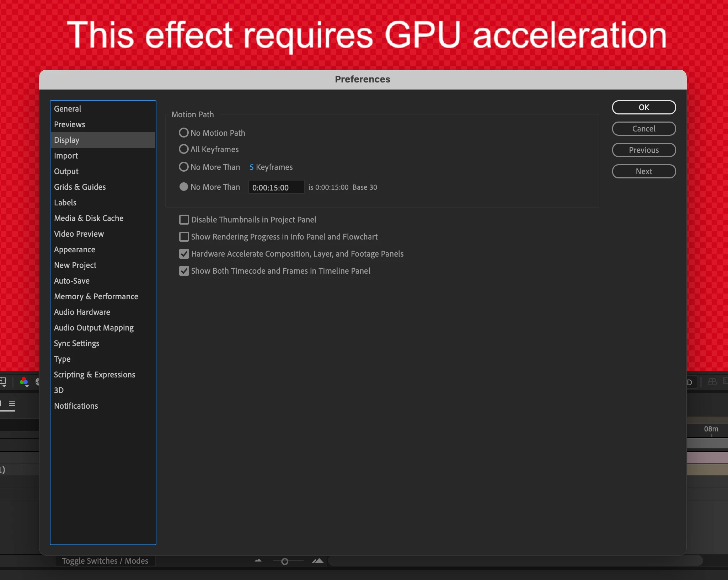
Task: Open the Memory & Performance preferences category
Action: tap(96, 296)
